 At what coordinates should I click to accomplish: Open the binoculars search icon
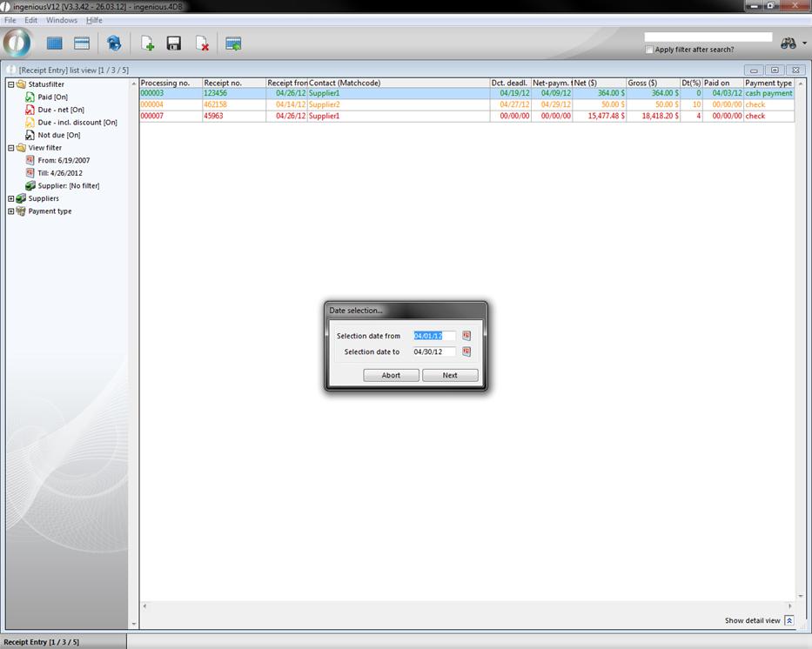pyautogui.click(x=789, y=43)
